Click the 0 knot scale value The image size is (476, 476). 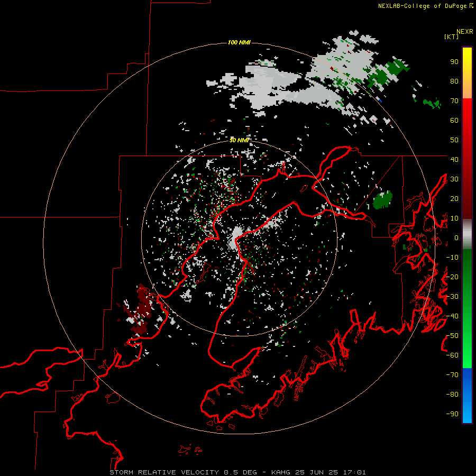(x=456, y=237)
